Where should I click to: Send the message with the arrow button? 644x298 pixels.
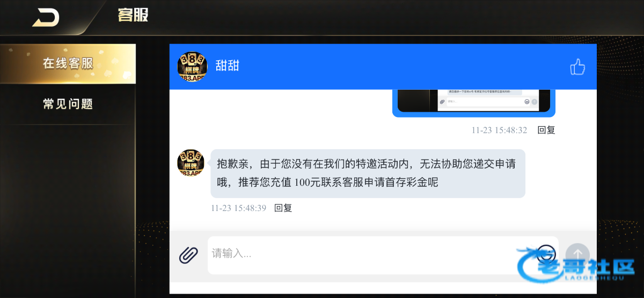577,255
